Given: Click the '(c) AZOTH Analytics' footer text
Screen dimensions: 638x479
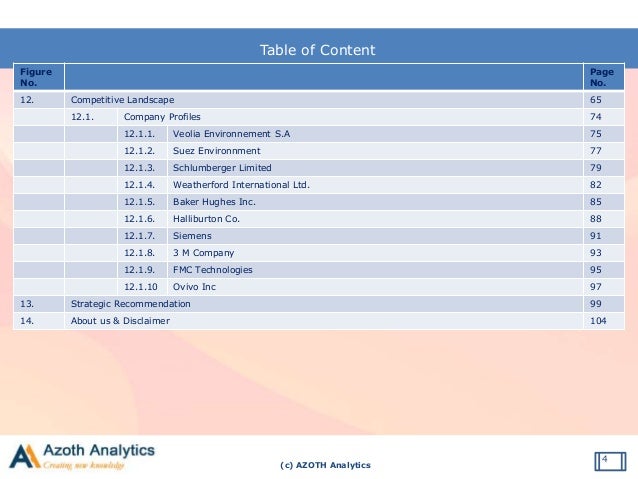Looking at the screenshot, I should [326, 465].
